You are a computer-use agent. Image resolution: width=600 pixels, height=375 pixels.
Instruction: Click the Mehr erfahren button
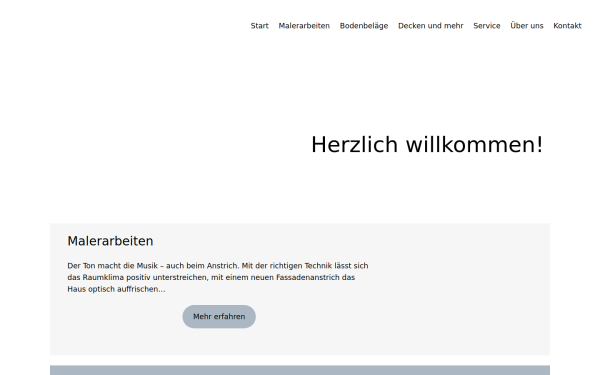pos(219,316)
